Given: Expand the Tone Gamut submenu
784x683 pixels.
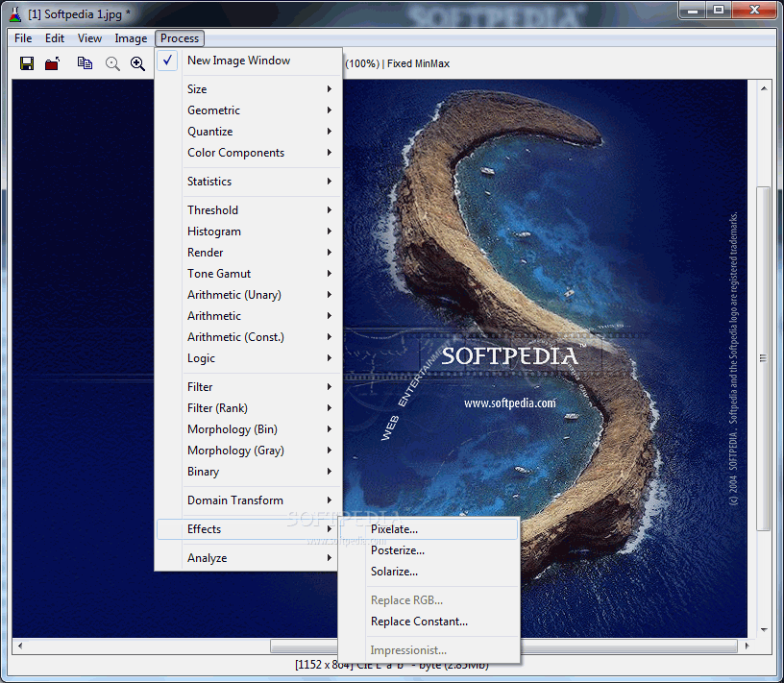Looking at the screenshot, I should (249, 274).
